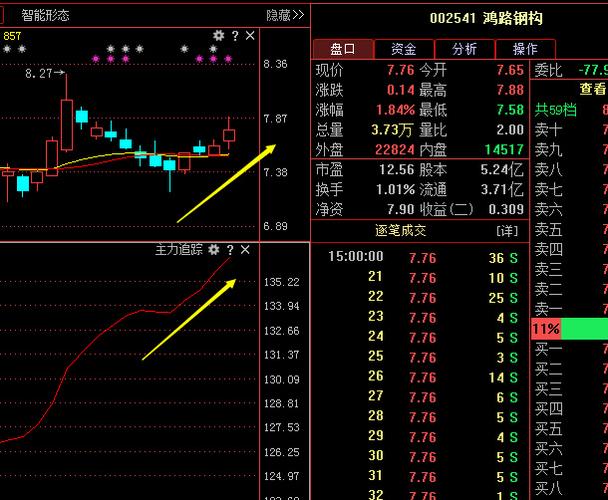Select trade row numbered 31
The height and width of the screenshot is (500, 608).
point(420,476)
